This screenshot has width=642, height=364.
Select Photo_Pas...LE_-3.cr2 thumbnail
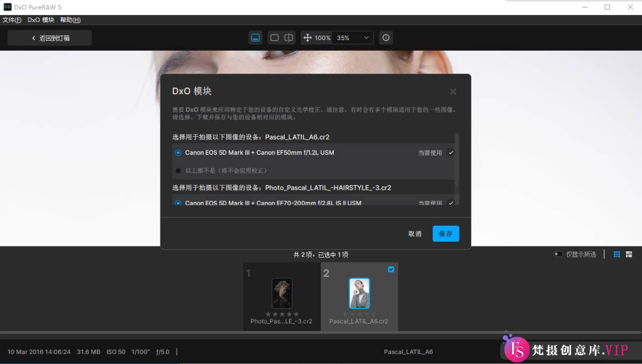click(281, 293)
